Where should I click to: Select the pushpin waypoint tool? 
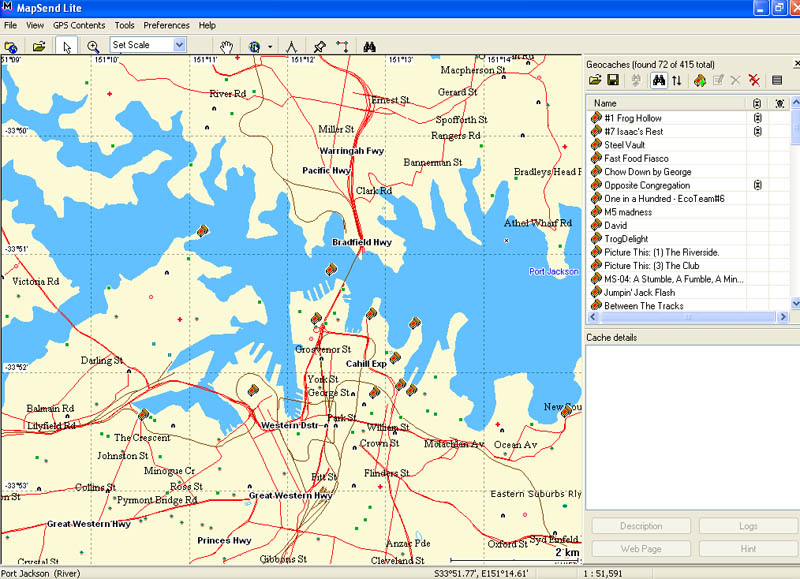[x=319, y=46]
